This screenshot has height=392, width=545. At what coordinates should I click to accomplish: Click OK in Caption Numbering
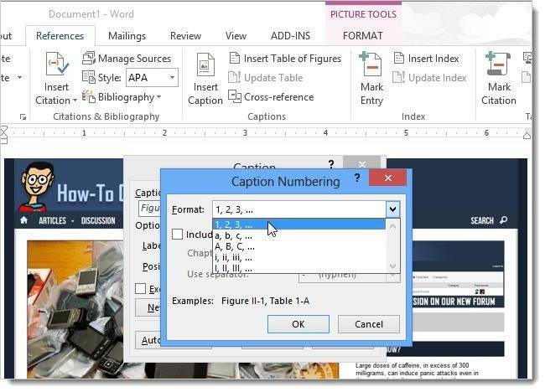tap(298, 324)
